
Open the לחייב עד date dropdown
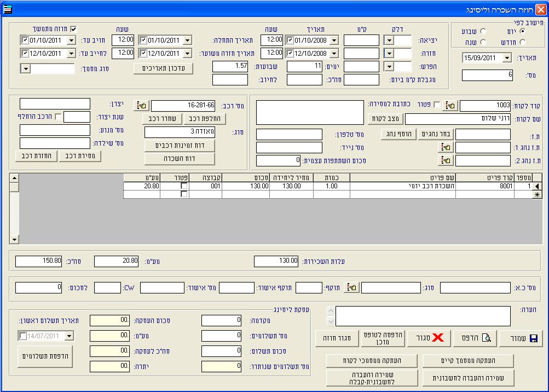click(71, 53)
